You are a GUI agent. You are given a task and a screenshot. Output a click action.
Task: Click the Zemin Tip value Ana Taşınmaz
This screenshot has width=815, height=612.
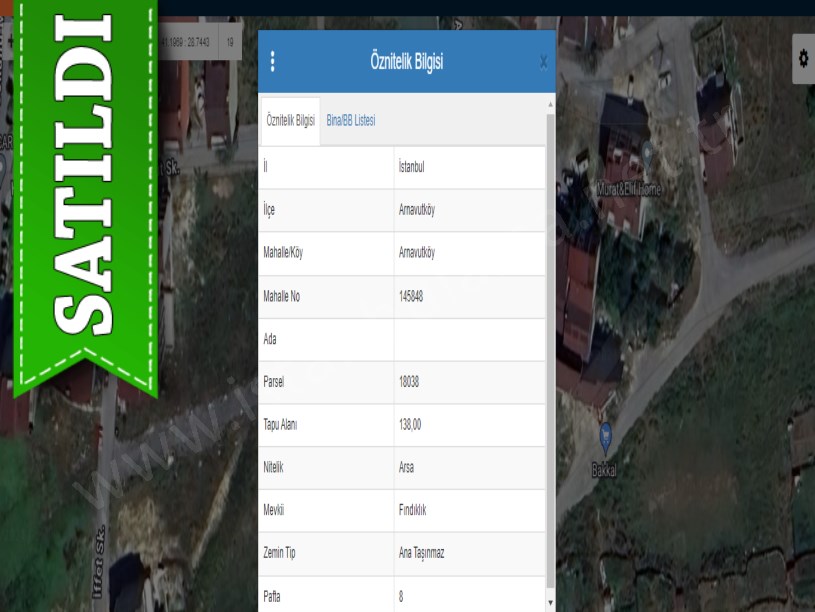point(422,553)
